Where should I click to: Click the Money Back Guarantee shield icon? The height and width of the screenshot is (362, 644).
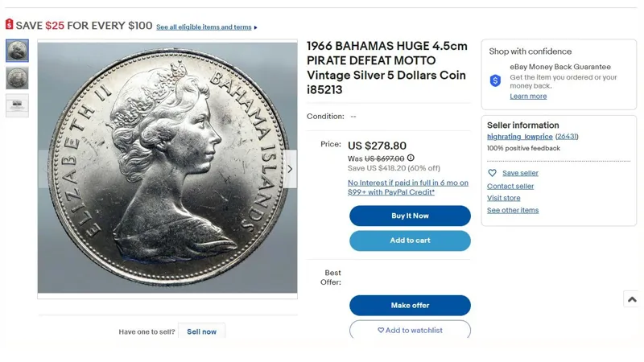(x=495, y=80)
